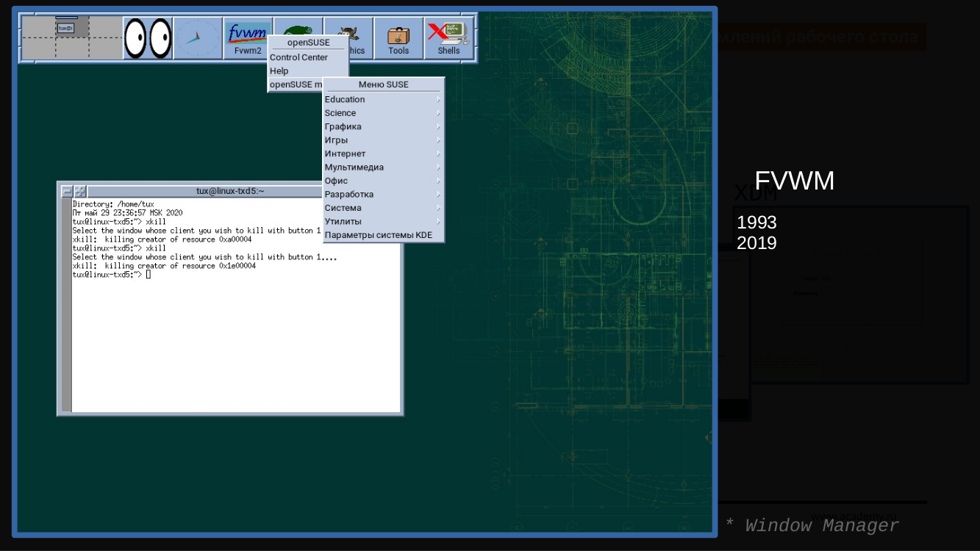980x551 pixels.
Task: Open the Утилиты submenu
Action: (x=384, y=221)
